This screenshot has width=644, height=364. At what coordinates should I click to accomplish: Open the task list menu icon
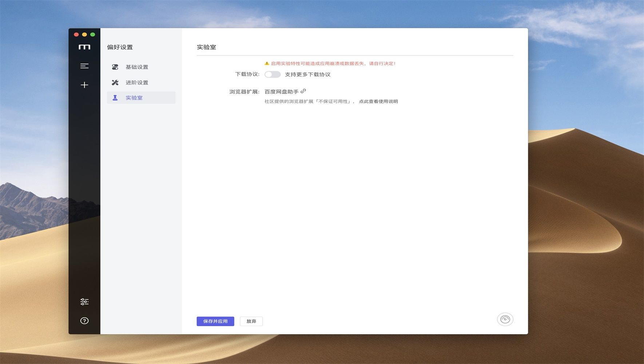pos(84,66)
